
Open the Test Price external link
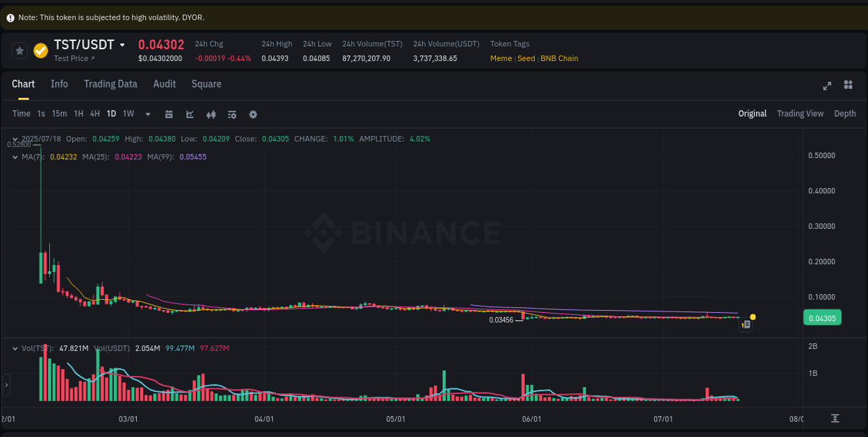(x=74, y=58)
